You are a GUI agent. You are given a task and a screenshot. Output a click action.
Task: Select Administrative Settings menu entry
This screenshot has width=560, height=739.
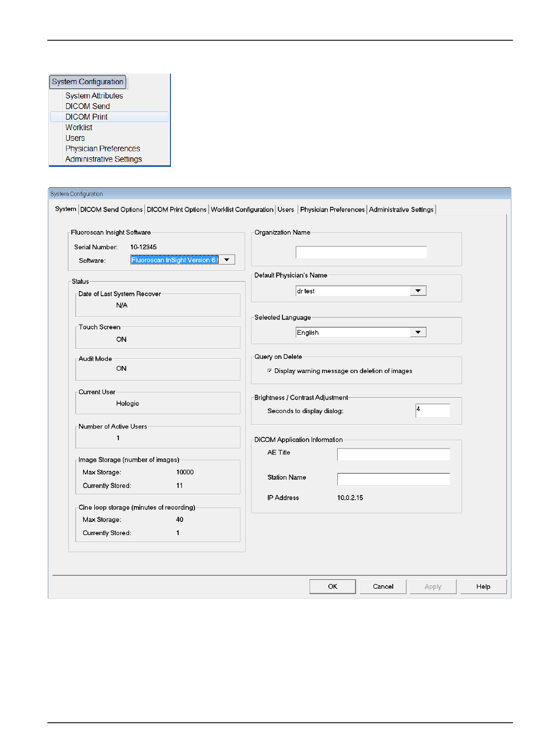coord(103,159)
